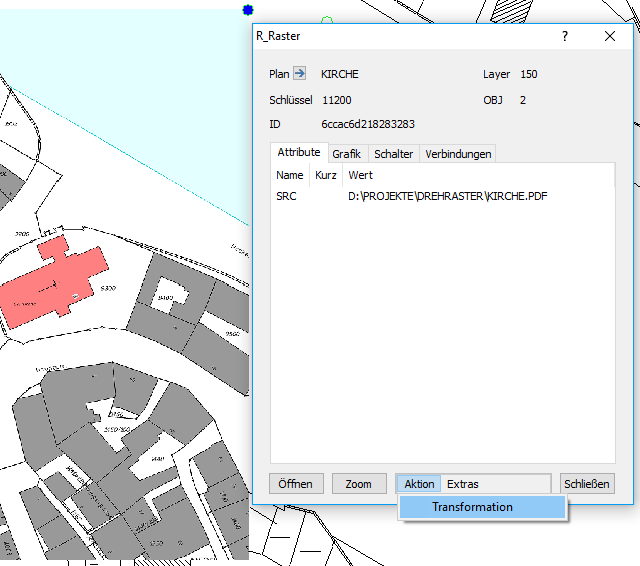Screen dimensions: 640x566
Task: Click the light cyan raster area
Action: point(120,60)
